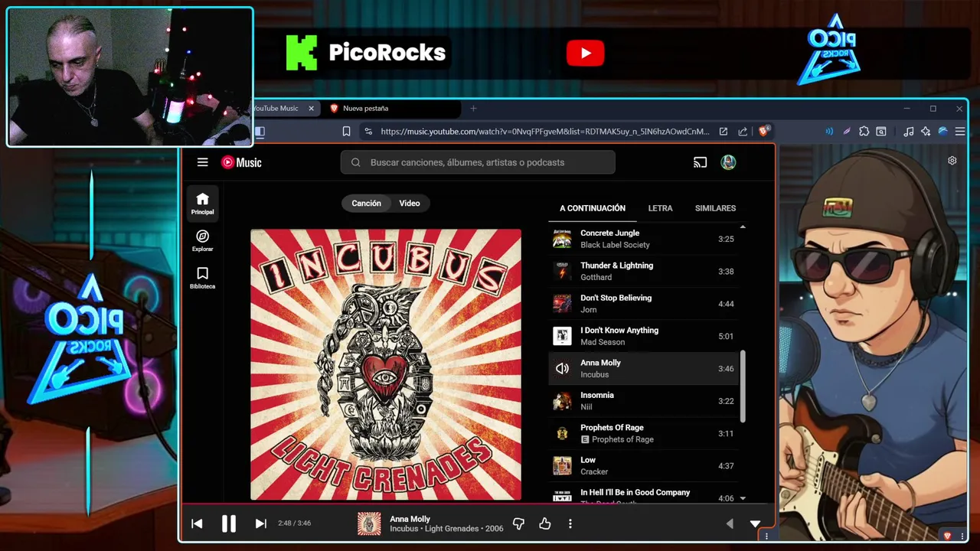Open more options for playing song

click(x=570, y=523)
